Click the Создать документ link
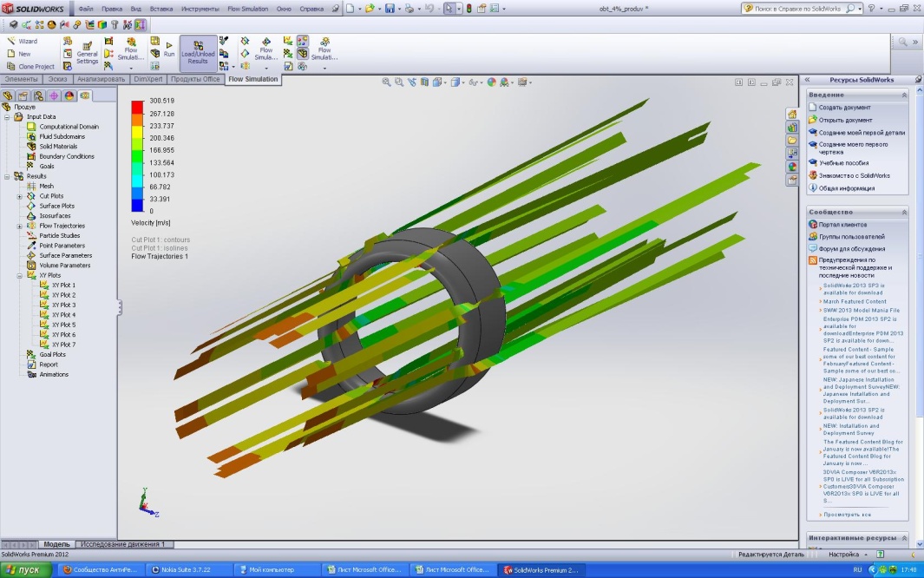 pos(844,108)
